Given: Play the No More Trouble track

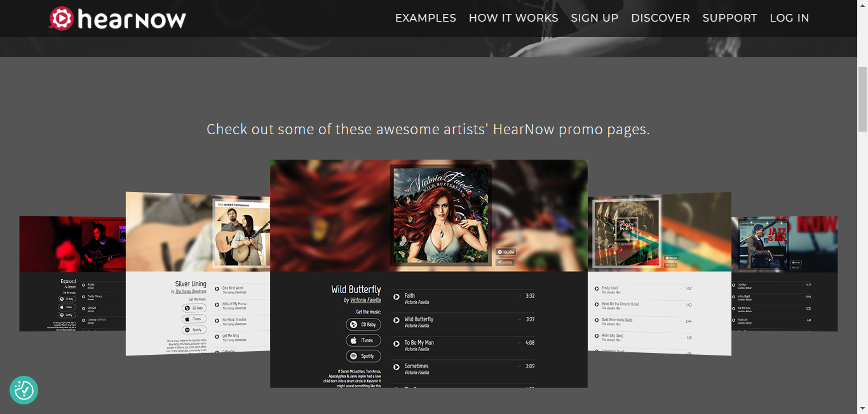Looking at the screenshot, I should (x=217, y=321).
